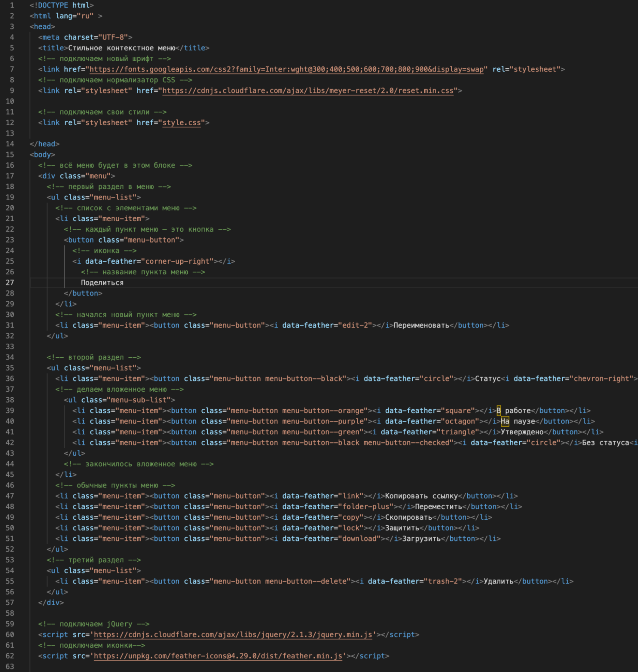
Task: Place cursor in title text Стильное контекстное меню
Action: pos(121,48)
